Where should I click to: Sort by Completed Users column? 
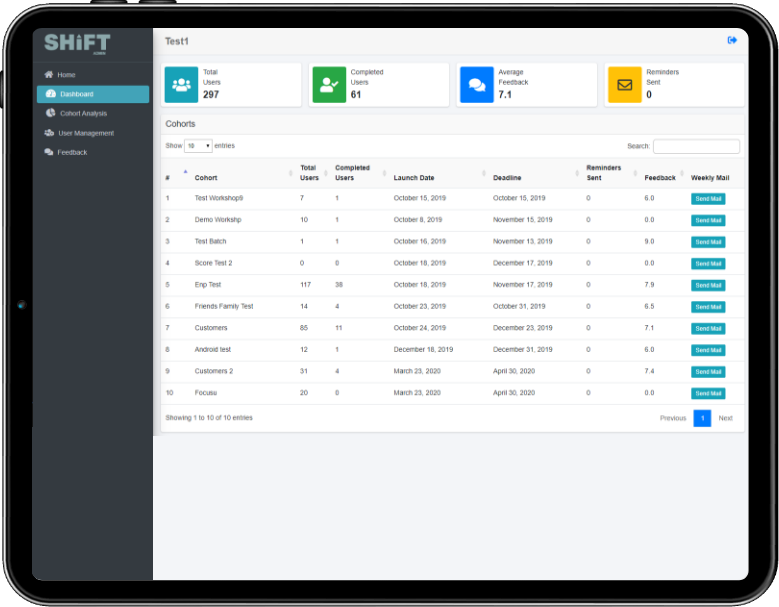point(359,173)
